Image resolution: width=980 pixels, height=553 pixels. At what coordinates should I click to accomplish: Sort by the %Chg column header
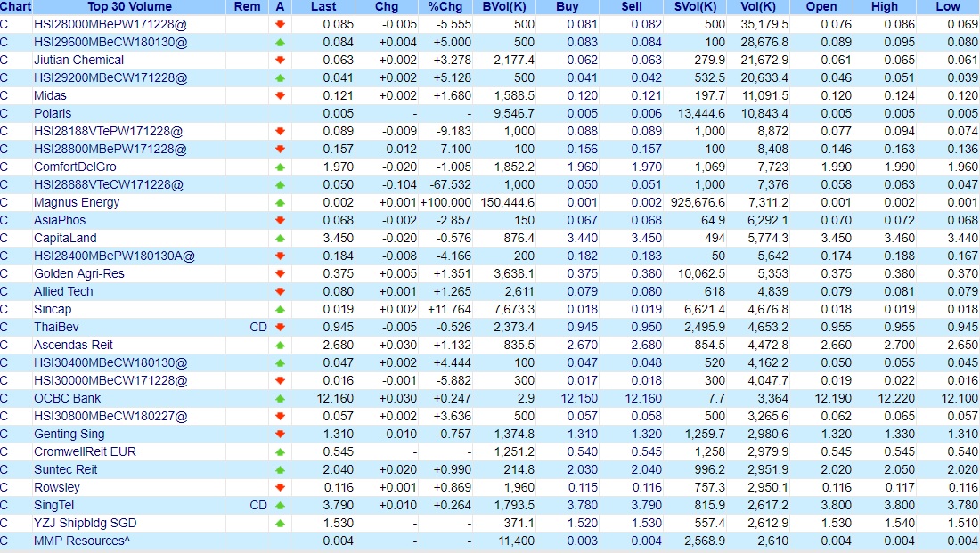(x=445, y=7)
